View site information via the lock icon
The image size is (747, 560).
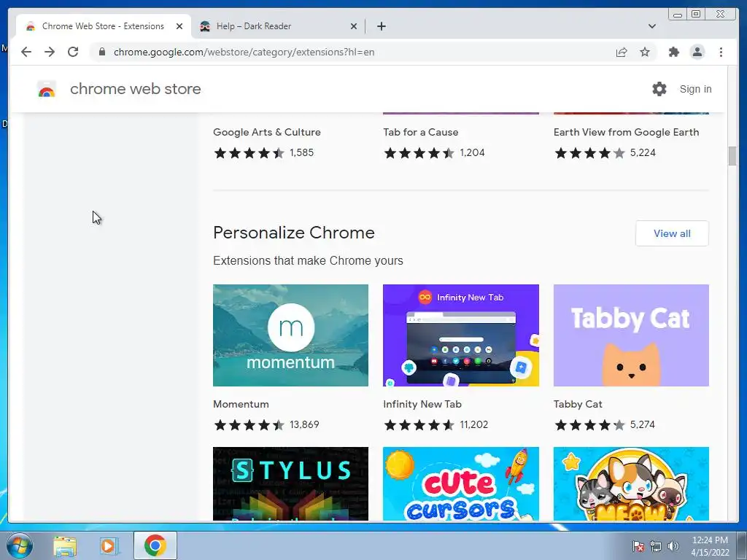tap(102, 52)
